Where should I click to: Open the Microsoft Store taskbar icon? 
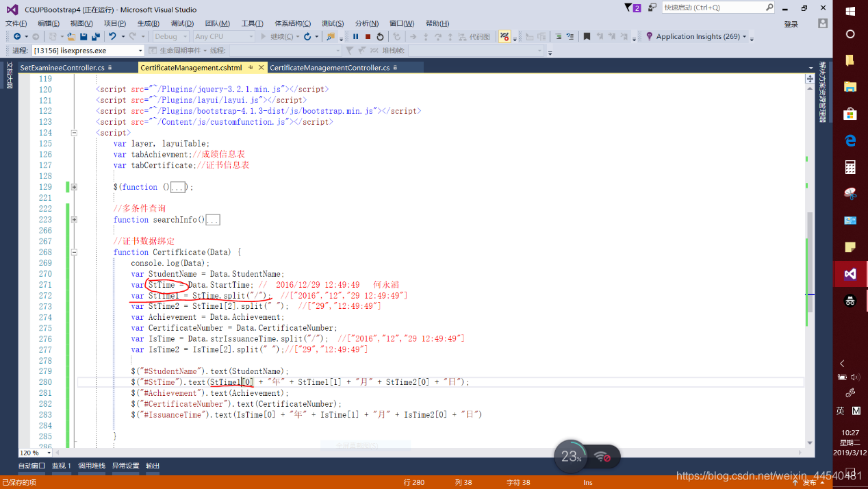850,114
